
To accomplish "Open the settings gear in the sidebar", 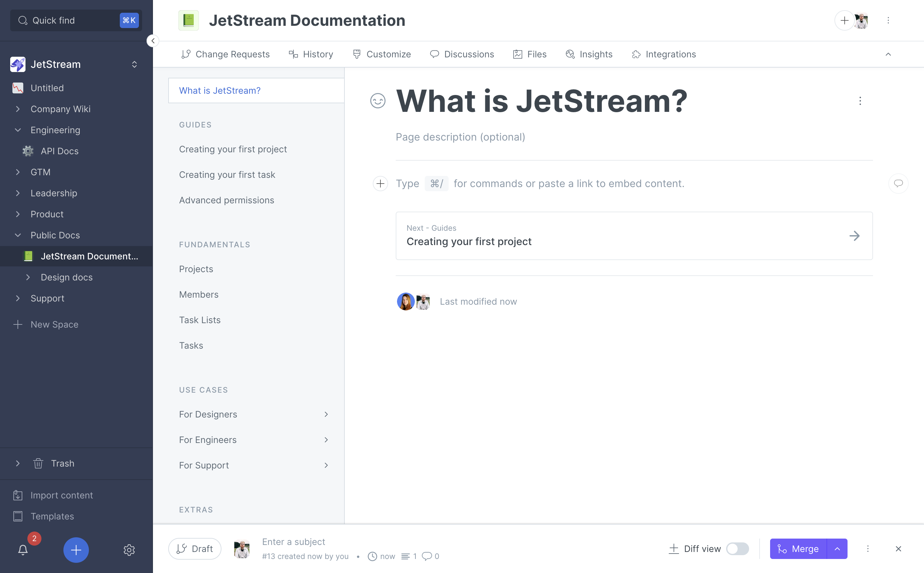I will (x=129, y=550).
